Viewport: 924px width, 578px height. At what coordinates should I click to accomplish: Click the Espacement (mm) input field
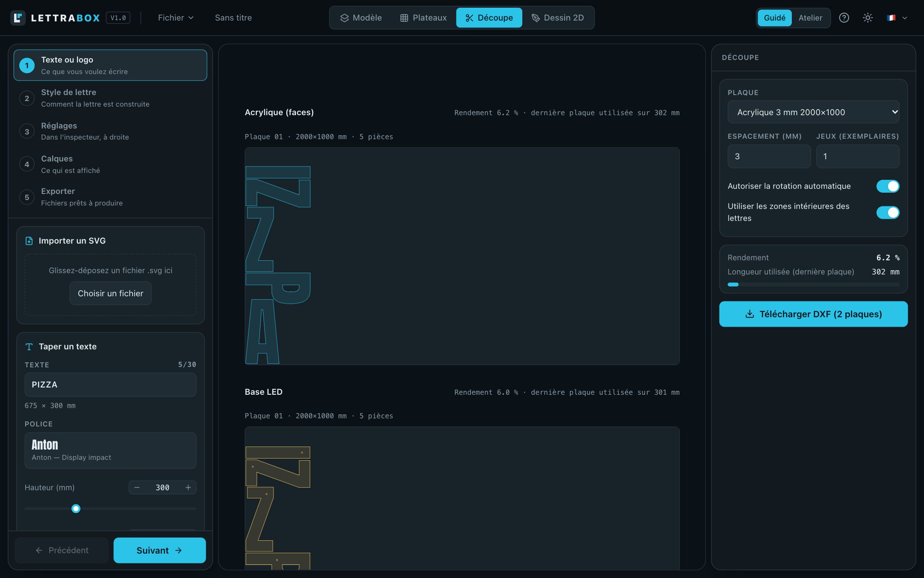coord(769,156)
